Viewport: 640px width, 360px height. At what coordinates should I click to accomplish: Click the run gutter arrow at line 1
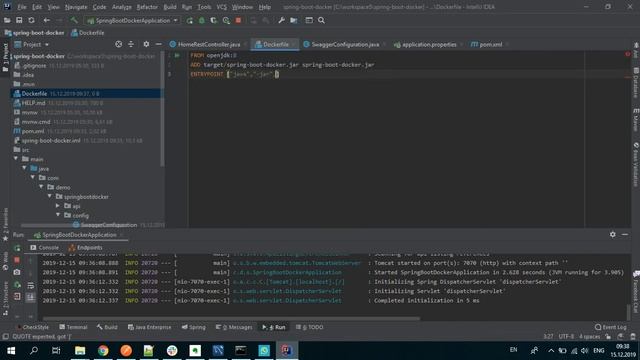click(x=177, y=55)
